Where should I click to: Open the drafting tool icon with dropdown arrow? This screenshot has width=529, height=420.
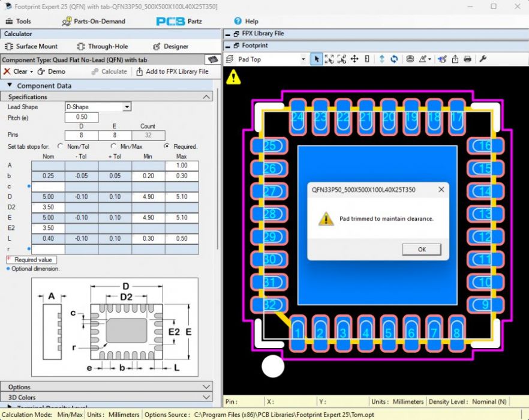pyautogui.click(x=425, y=59)
